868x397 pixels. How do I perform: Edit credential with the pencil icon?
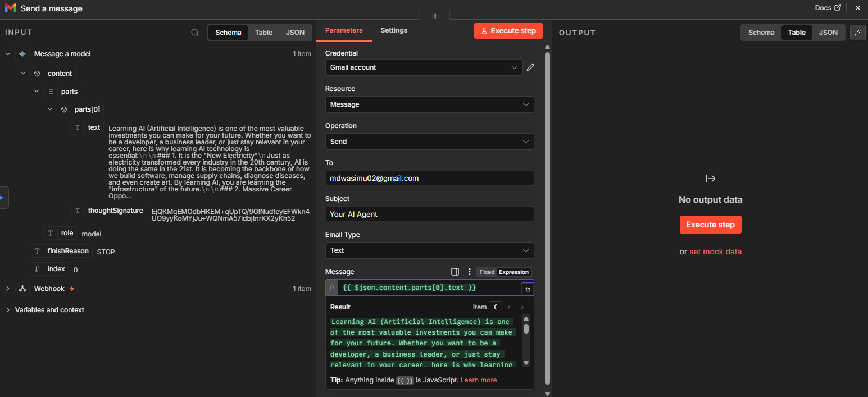[530, 67]
